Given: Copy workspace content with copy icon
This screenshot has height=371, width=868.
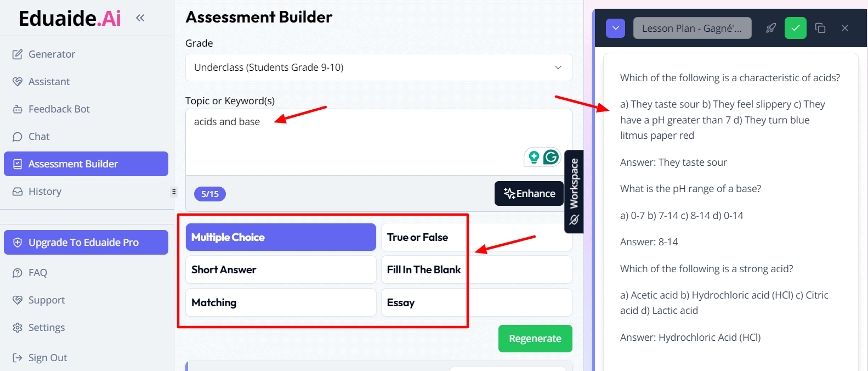Looking at the screenshot, I should (x=820, y=28).
